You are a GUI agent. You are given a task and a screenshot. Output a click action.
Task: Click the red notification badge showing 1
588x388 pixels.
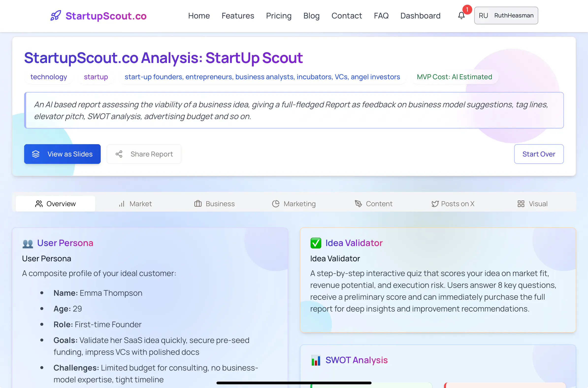click(467, 9)
